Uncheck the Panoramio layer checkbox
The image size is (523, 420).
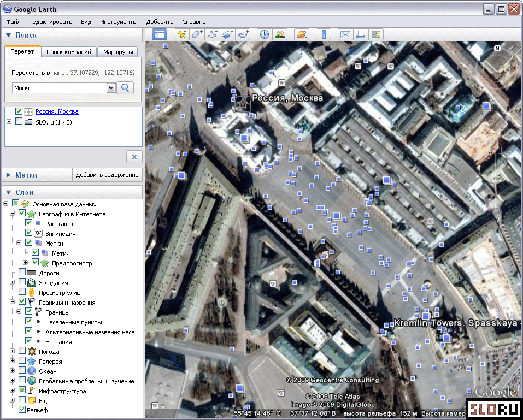pos(28,223)
